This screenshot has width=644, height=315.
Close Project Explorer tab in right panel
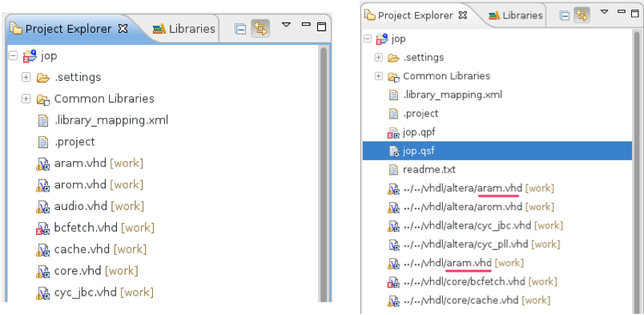[463, 15]
